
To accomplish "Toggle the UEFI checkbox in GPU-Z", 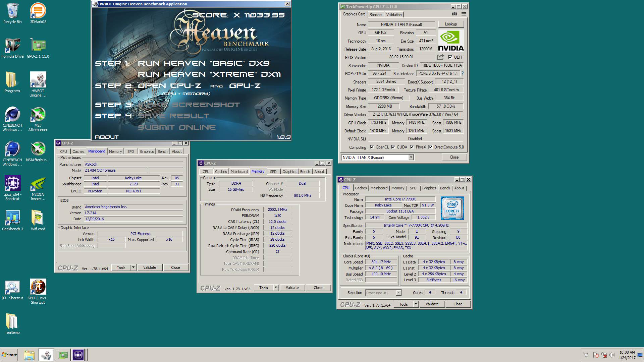I will [x=450, y=57].
